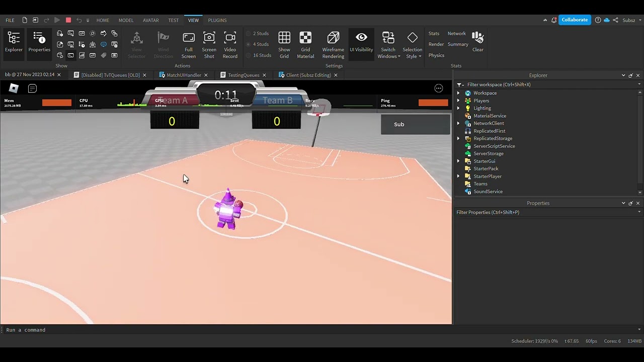Open the viewport three-dots menu
This screenshot has height=362, width=644.
coord(439,88)
